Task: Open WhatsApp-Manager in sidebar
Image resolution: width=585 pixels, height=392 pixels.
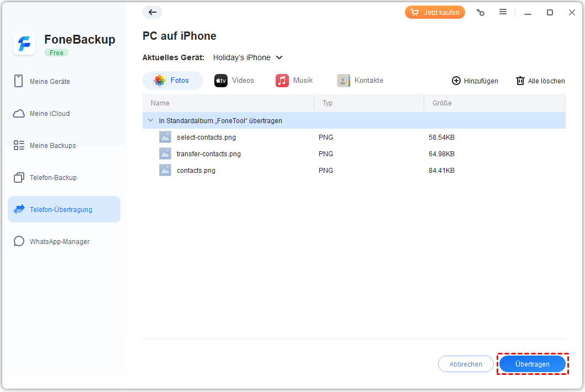Action: 64,241
